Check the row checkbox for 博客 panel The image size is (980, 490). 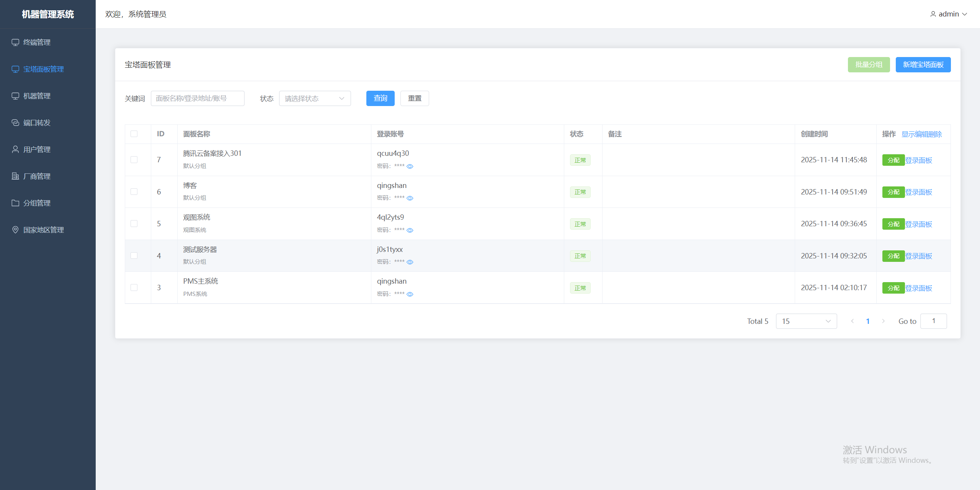[x=134, y=192]
